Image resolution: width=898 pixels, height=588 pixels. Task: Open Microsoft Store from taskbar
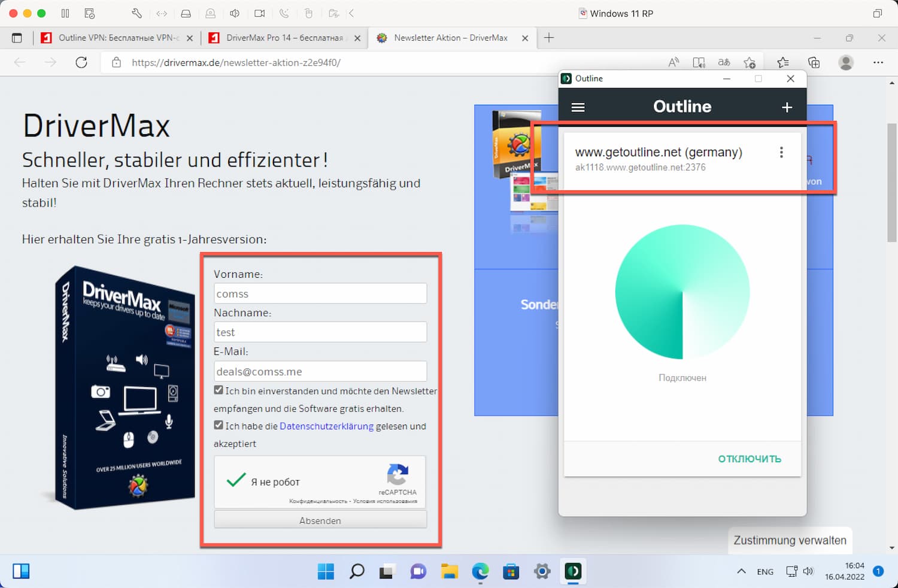(511, 571)
